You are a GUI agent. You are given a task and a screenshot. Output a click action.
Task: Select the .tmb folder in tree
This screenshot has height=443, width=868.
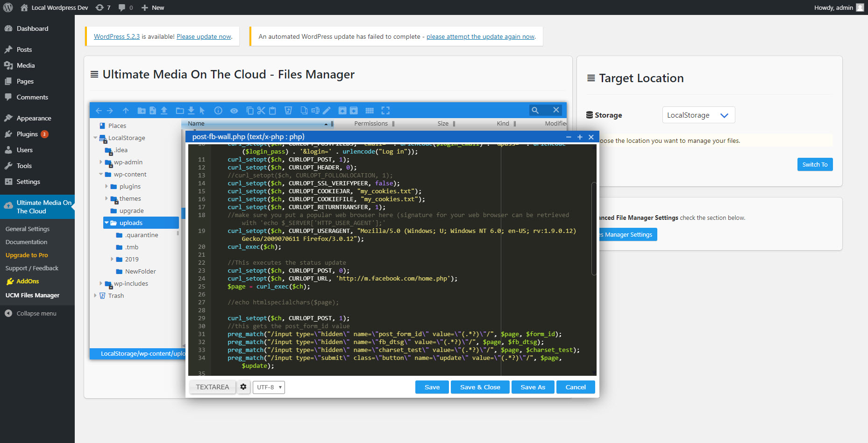(132, 247)
